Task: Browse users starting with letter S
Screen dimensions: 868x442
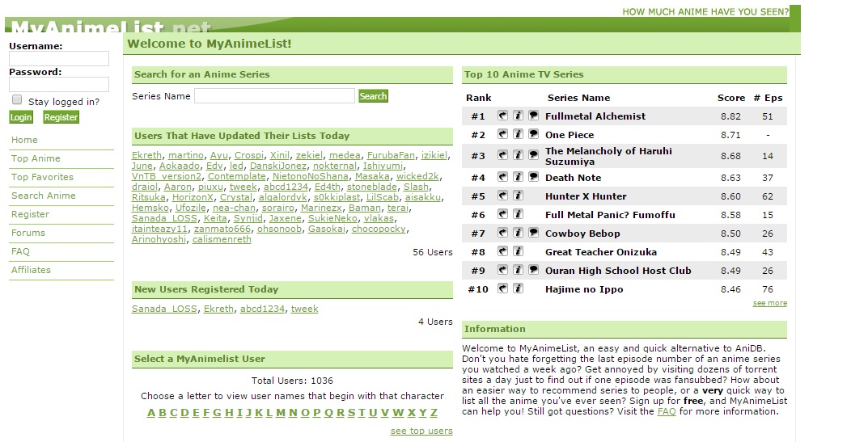Action: (x=351, y=413)
